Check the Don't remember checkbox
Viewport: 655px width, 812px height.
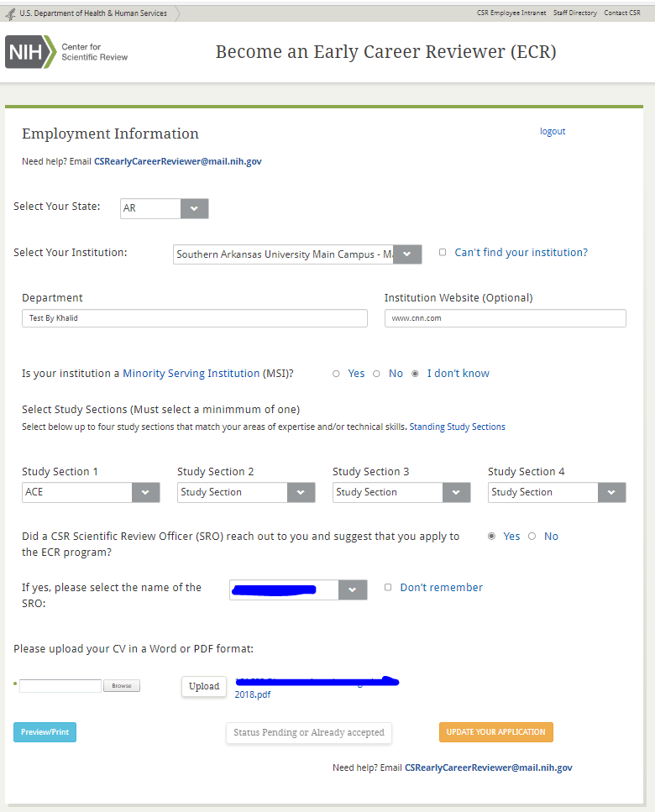[388, 588]
